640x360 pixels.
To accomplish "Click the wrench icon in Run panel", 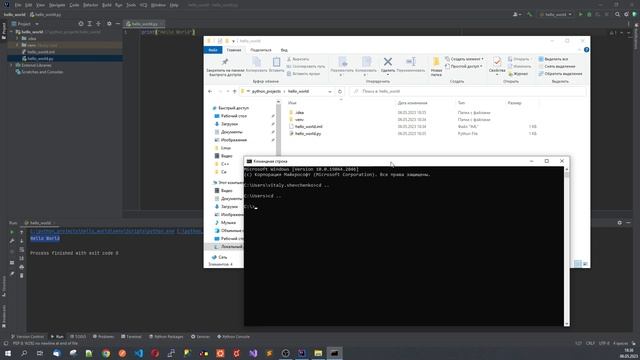I will click(x=12, y=241).
